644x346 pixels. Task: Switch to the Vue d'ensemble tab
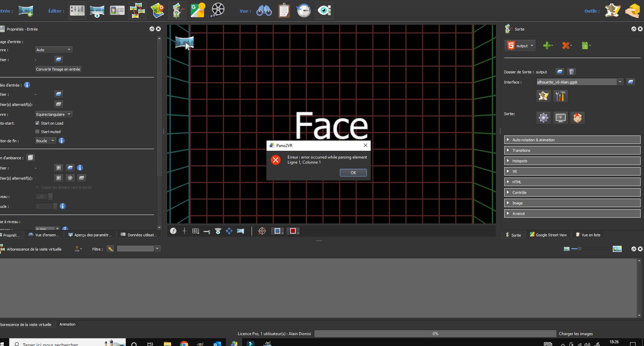[x=43, y=235]
